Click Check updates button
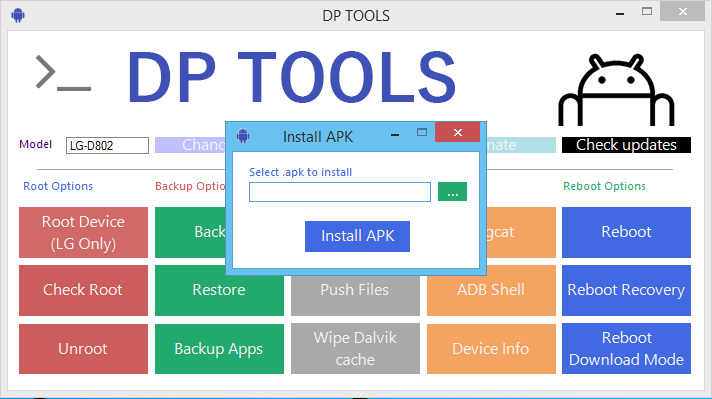The width and height of the screenshot is (712, 399). [626, 145]
